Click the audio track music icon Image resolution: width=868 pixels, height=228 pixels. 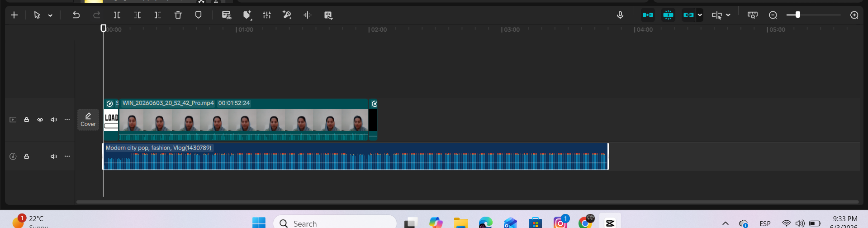pyautogui.click(x=13, y=156)
